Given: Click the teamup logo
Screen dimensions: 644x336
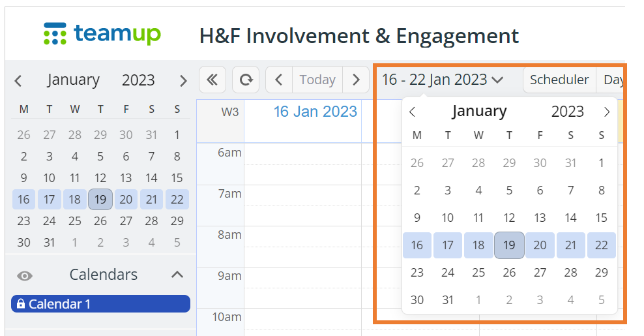Looking at the screenshot, I should click(102, 34).
